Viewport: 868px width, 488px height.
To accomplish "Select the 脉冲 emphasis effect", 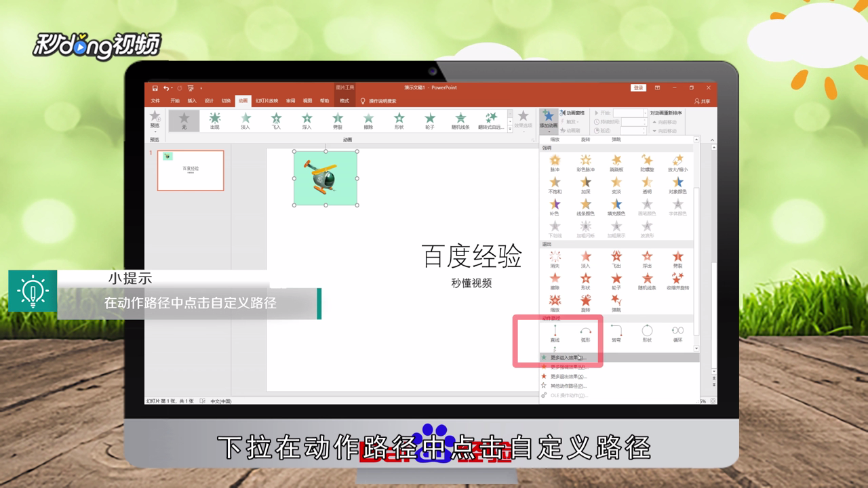I will click(x=555, y=163).
